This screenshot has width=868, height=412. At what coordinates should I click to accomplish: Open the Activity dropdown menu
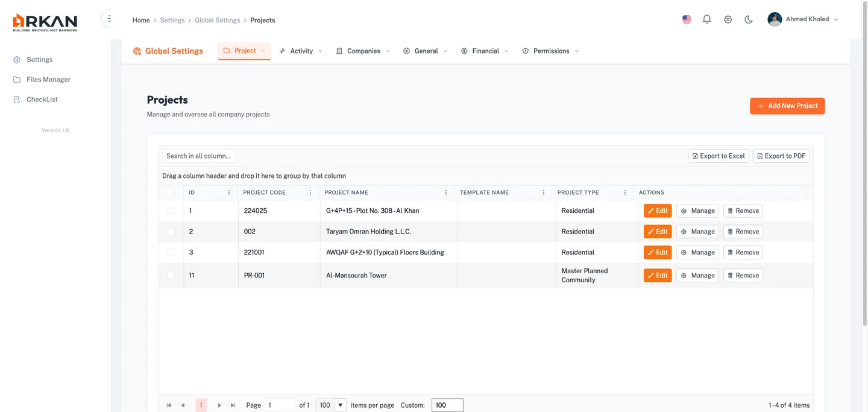coord(300,51)
